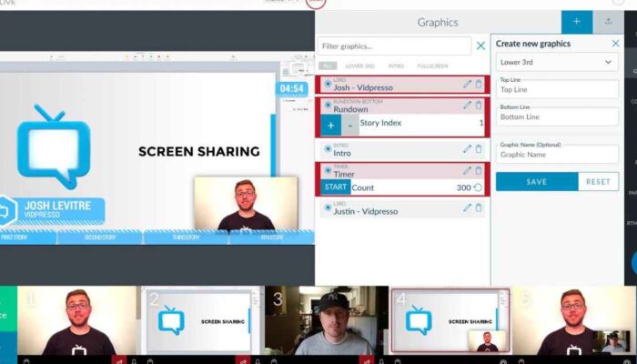Open the Lower 3rd graphic type dropdown
Viewport: 637px width, 364px height.
tap(557, 62)
